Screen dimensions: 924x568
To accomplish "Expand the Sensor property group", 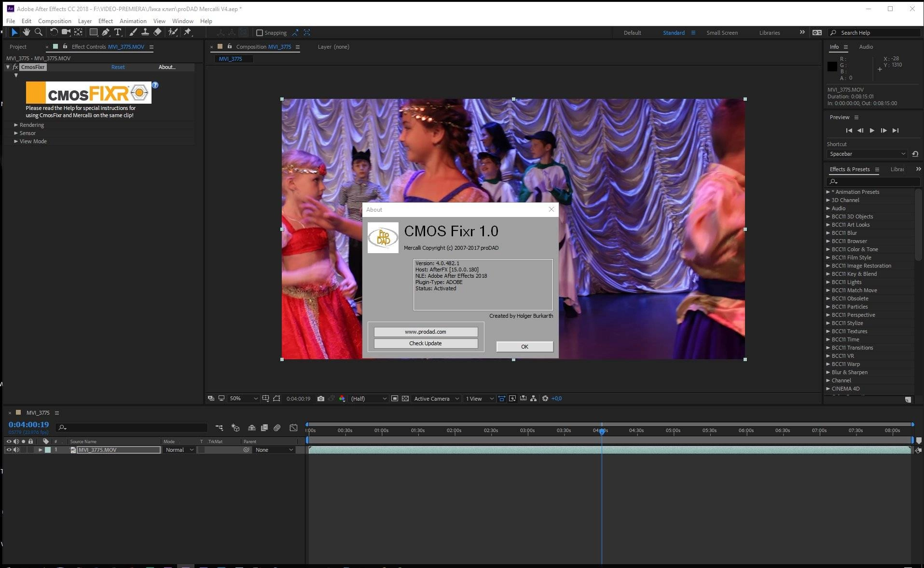I will (16, 133).
